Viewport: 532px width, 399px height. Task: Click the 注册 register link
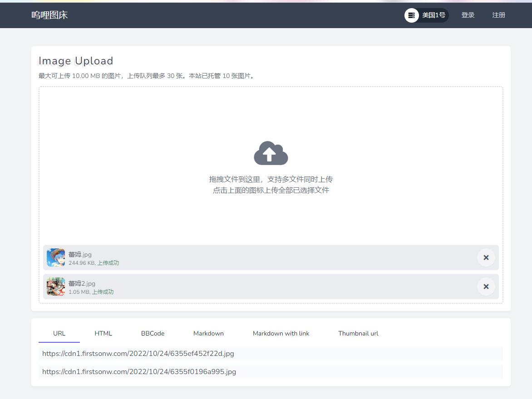pos(499,15)
